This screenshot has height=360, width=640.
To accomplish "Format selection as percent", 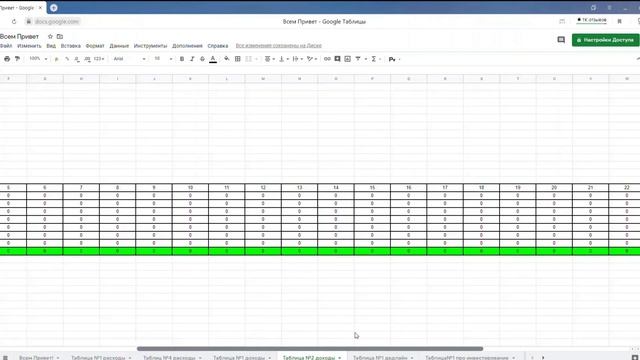I will tap(67, 59).
